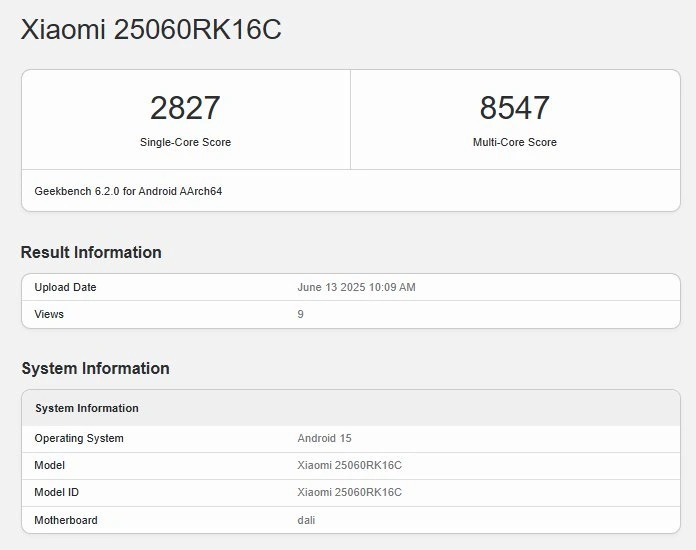Click the Views row label

[49, 314]
